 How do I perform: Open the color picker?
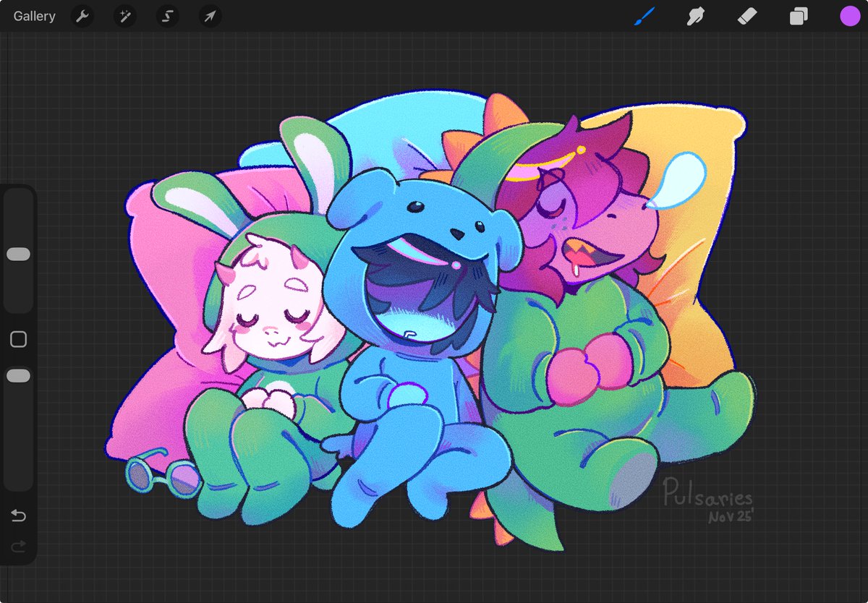(x=849, y=16)
